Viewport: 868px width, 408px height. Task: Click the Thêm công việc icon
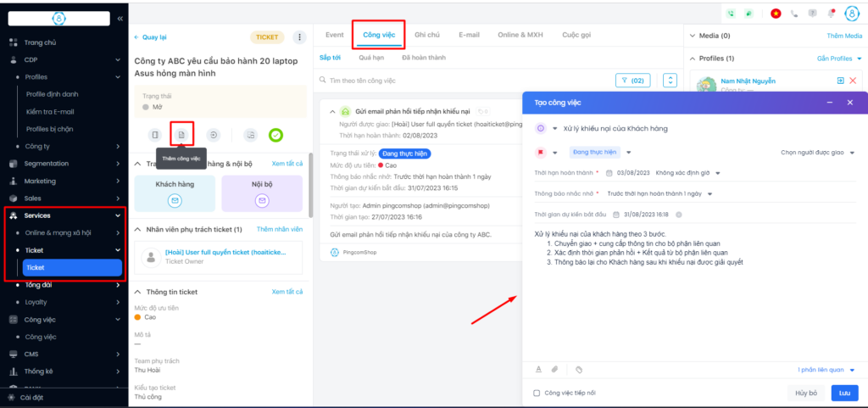[181, 134]
